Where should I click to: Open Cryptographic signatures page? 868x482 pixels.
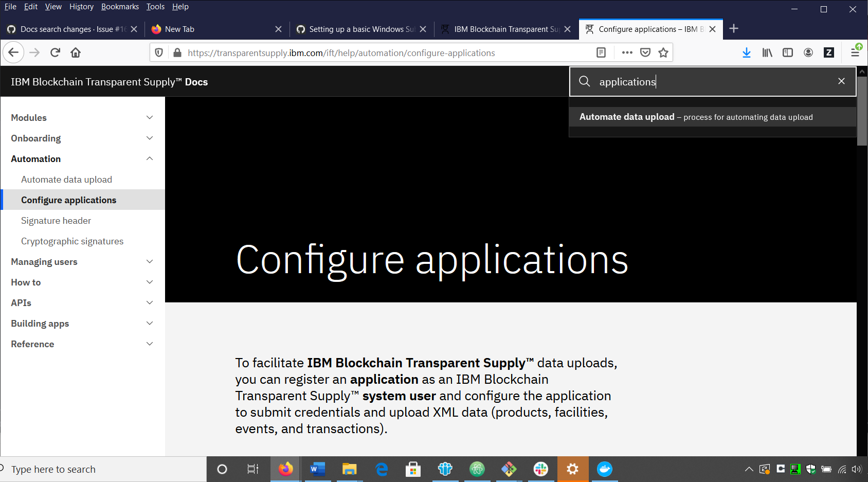pos(72,241)
